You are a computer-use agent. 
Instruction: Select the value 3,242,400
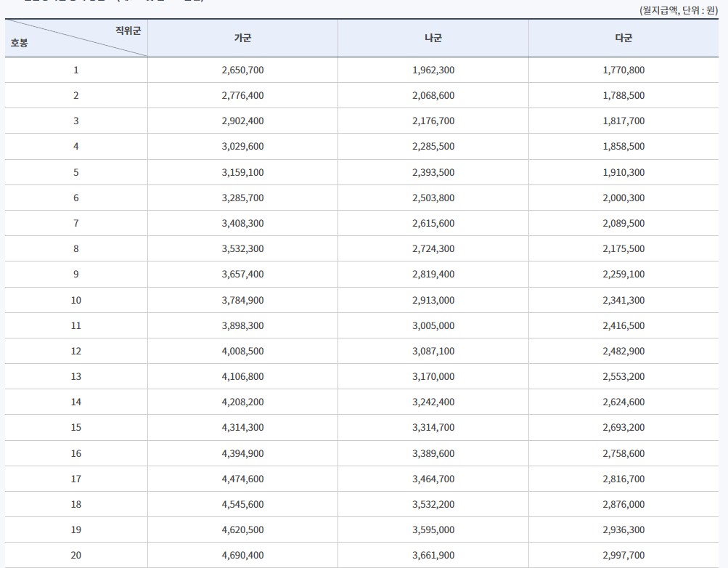[x=433, y=402]
